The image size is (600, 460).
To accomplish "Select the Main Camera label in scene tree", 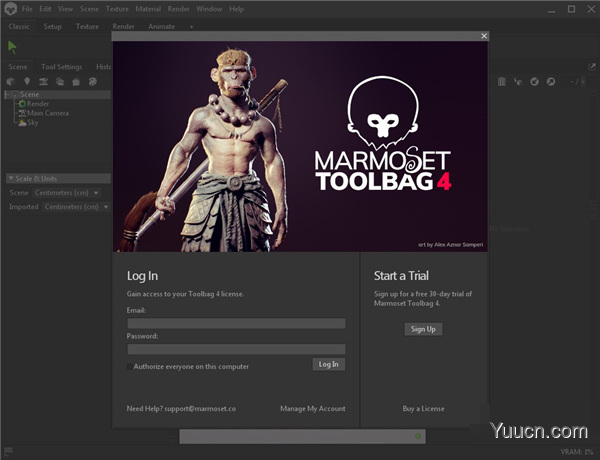I will pyautogui.click(x=48, y=113).
